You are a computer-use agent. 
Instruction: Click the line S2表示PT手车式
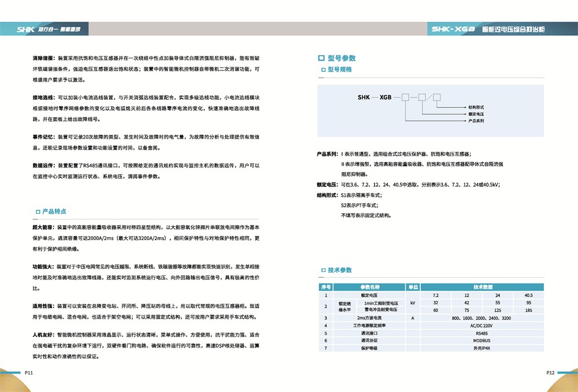[360, 206]
